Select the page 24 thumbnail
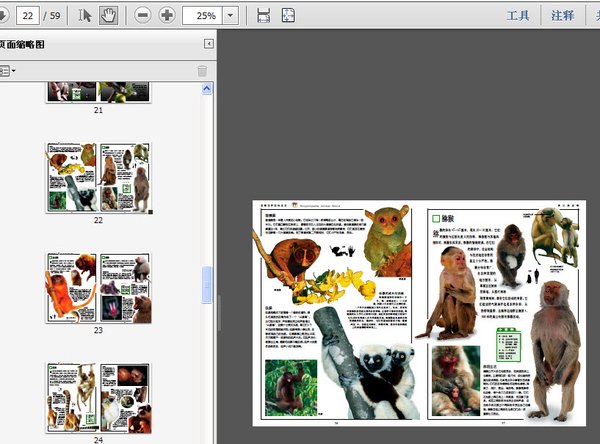 tap(98, 397)
